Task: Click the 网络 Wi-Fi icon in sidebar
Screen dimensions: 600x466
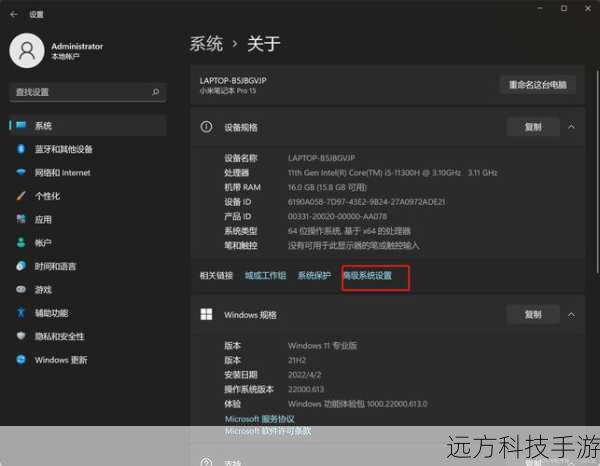Action: [x=21, y=173]
